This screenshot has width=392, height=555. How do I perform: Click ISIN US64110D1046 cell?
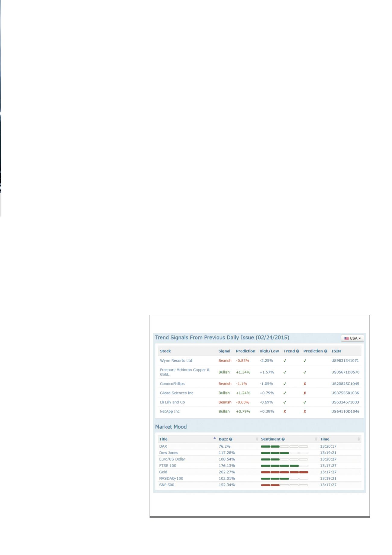pos(345,412)
